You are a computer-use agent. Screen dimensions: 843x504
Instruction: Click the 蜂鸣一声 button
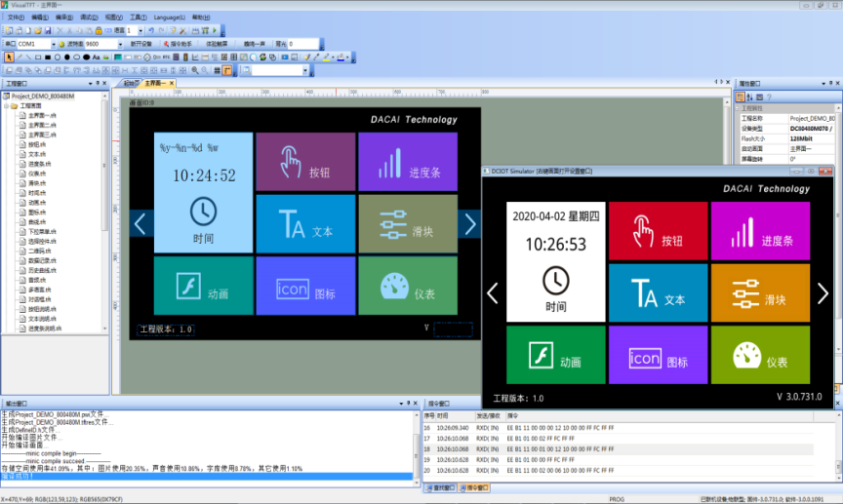(x=255, y=44)
